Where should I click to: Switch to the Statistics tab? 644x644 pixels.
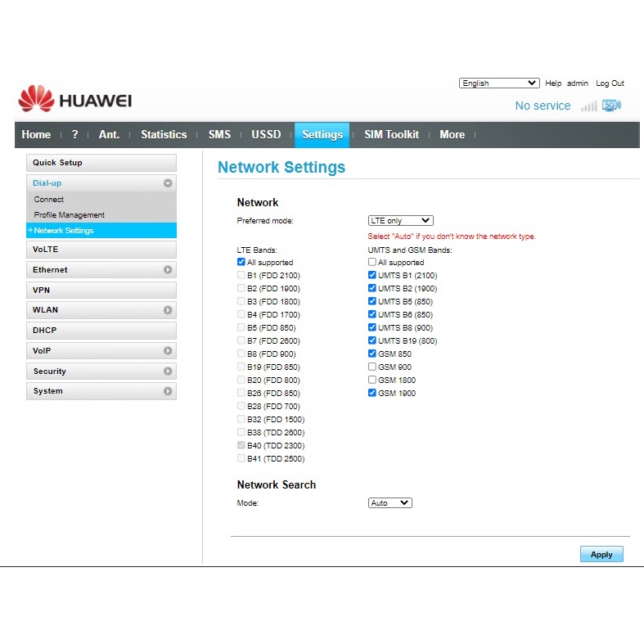click(x=164, y=135)
